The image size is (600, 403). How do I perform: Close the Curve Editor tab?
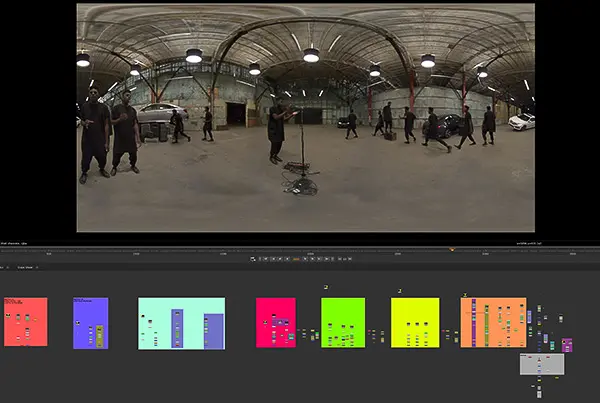click(37, 268)
